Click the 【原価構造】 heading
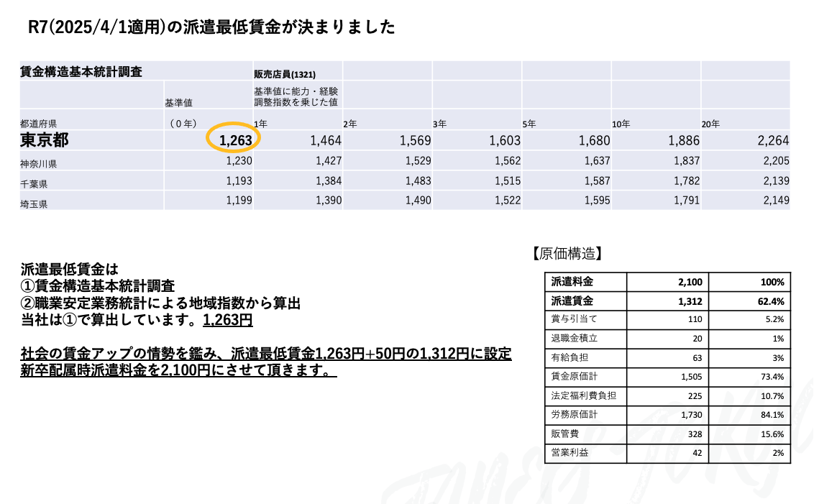Viewport: 819px width, 504px height. click(x=567, y=253)
